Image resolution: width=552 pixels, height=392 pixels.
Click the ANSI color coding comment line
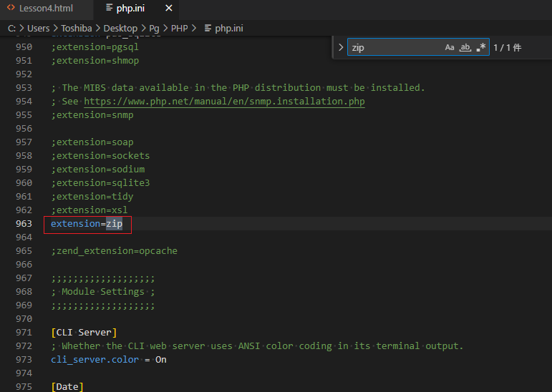[257, 346]
